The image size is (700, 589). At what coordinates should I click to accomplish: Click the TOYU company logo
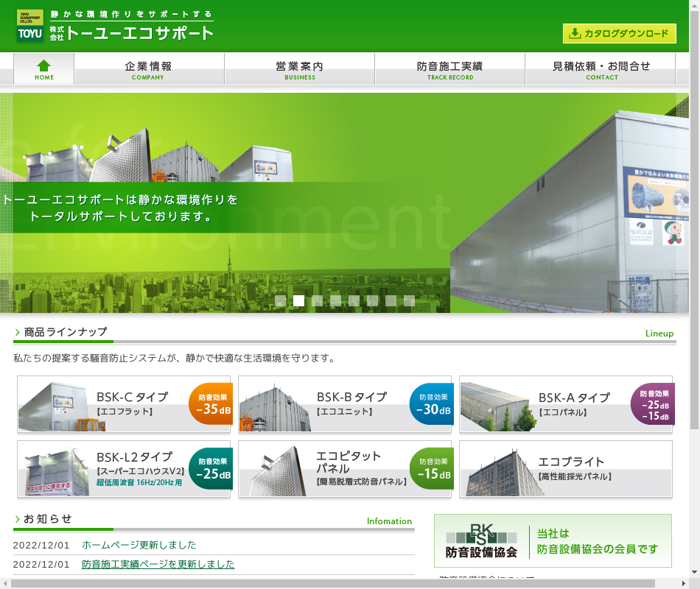tap(30, 27)
